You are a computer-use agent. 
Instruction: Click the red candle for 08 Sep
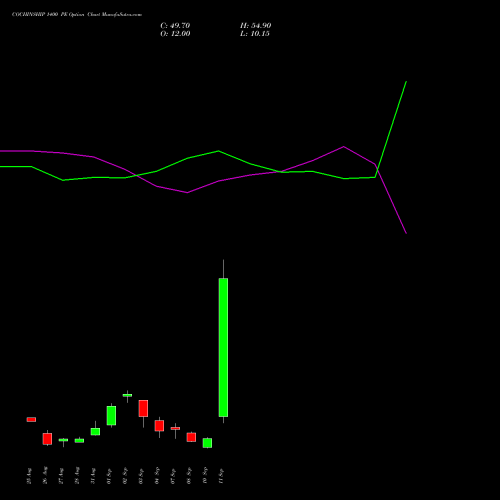click(191, 437)
